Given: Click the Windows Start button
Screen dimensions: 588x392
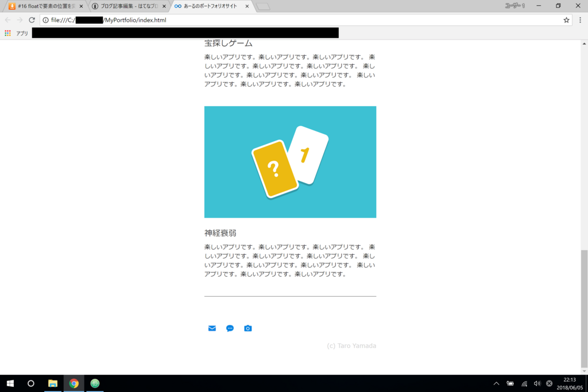Looking at the screenshot, I should pyautogui.click(x=9, y=383).
